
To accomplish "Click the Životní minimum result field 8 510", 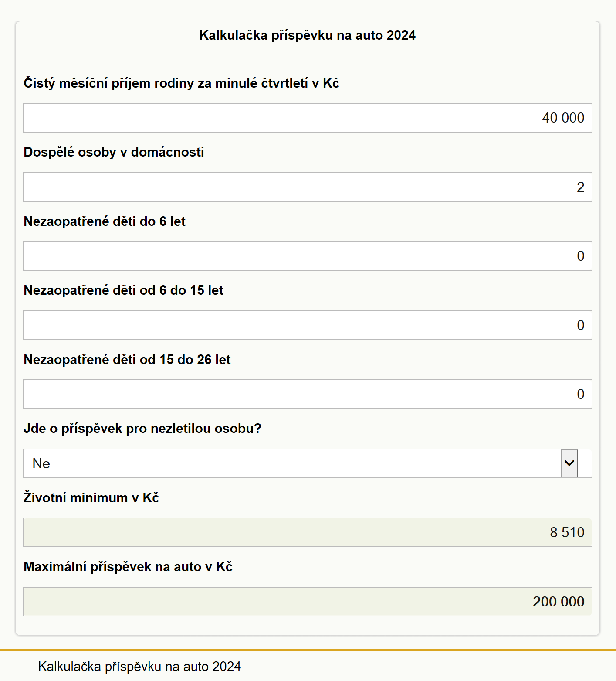I will pyautogui.click(x=308, y=532).
